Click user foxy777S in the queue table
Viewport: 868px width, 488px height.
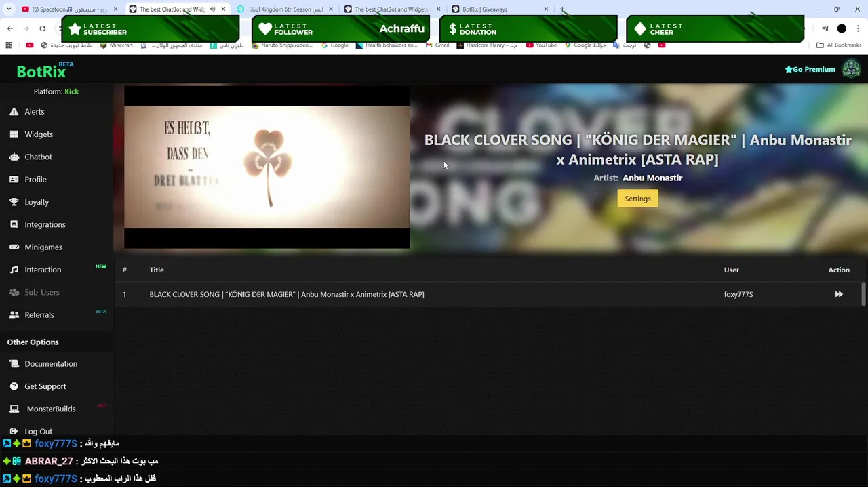(x=738, y=294)
